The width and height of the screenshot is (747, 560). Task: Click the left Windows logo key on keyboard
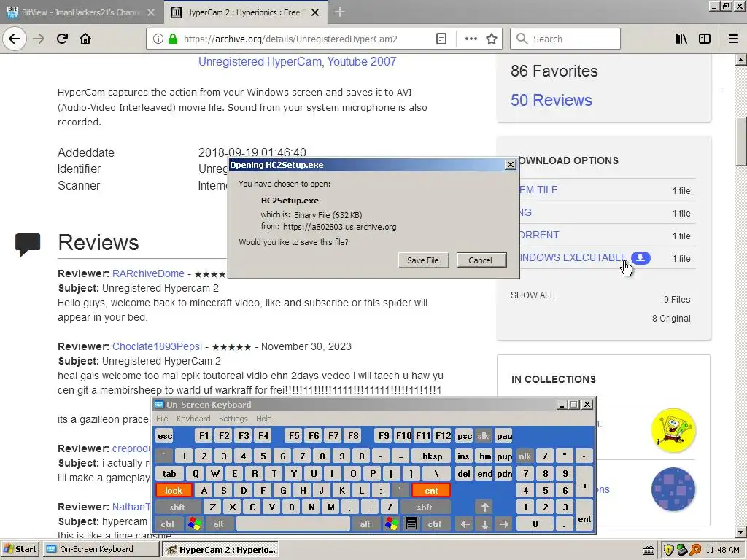(194, 524)
